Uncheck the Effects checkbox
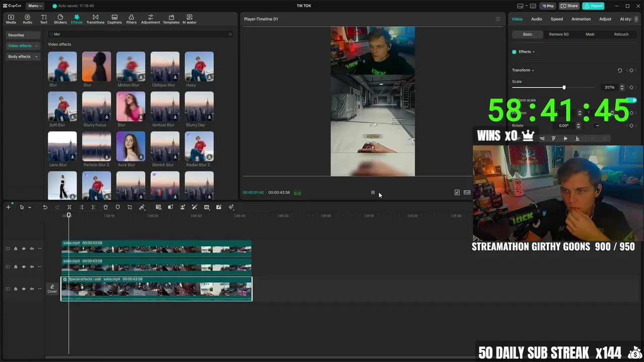This screenshot has width=644, height=362. pyautogui.click(x=514, y=52)
